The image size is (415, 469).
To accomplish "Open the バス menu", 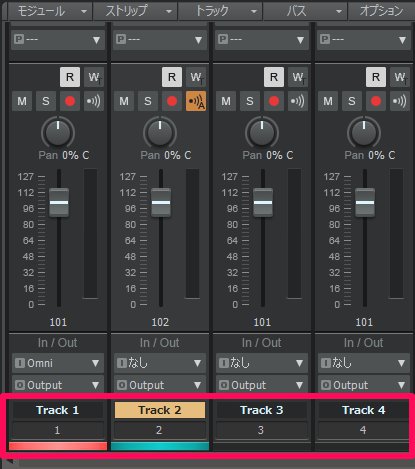I will tap(305, 11).
